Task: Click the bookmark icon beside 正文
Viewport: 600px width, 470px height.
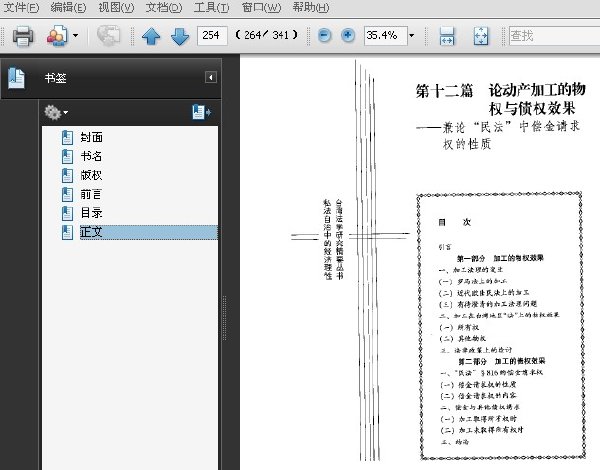Action: (67, 232)
